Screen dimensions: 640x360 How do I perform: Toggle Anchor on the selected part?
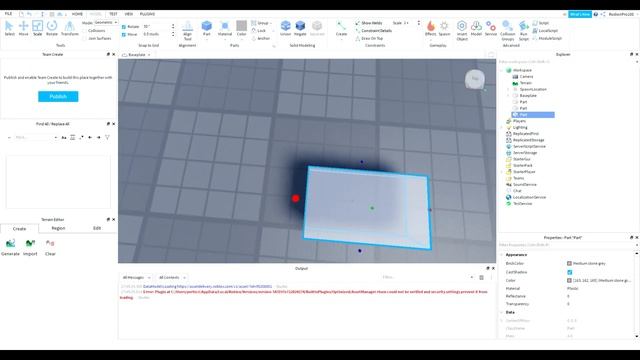[261, 38]
